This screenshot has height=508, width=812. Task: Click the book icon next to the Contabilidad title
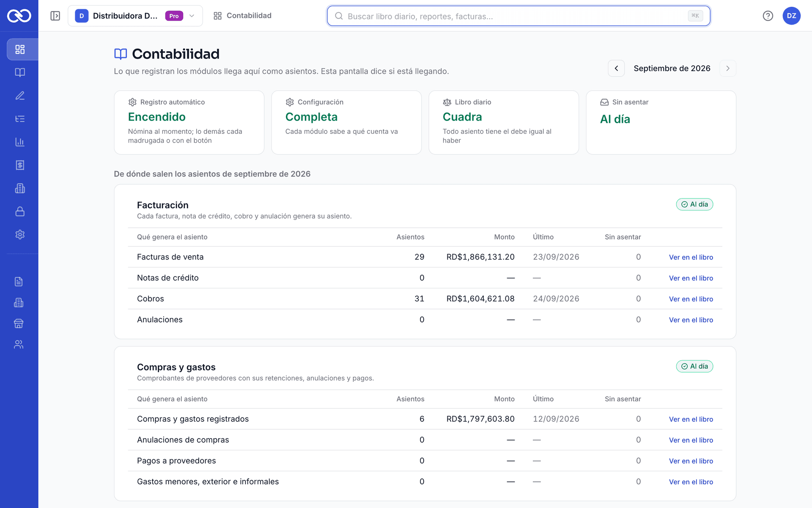[121, 54]
